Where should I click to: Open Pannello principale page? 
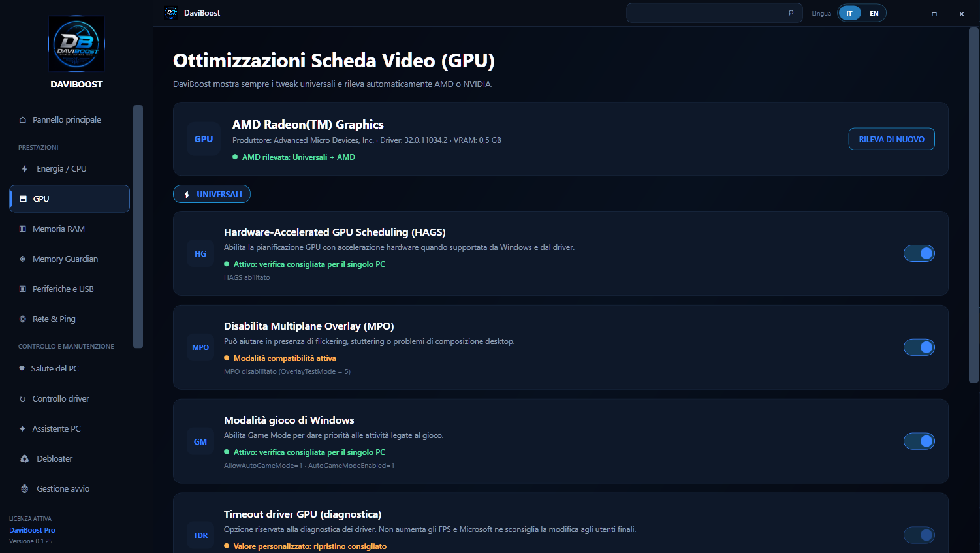(70, 120)
